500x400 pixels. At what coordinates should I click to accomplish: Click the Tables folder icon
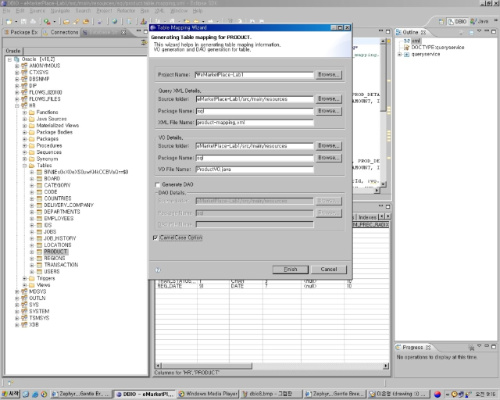(x=32, y=165)
